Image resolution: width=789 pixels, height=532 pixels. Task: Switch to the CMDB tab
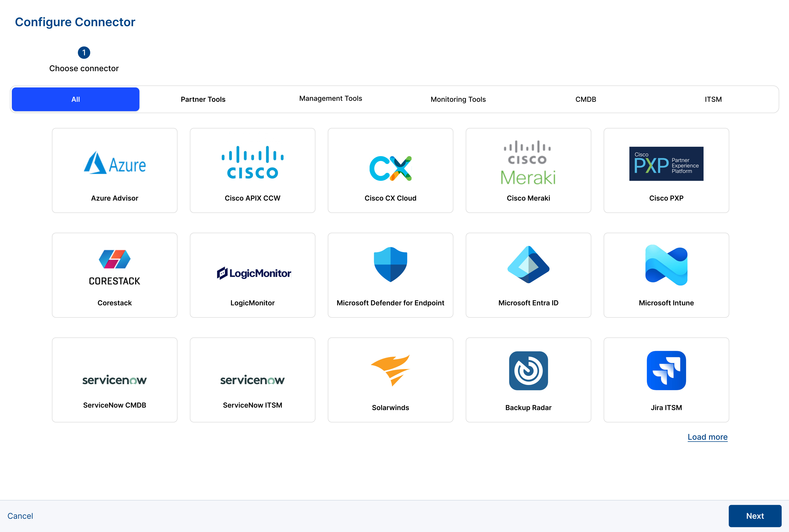pyautogui.click(x=586, y=99)
